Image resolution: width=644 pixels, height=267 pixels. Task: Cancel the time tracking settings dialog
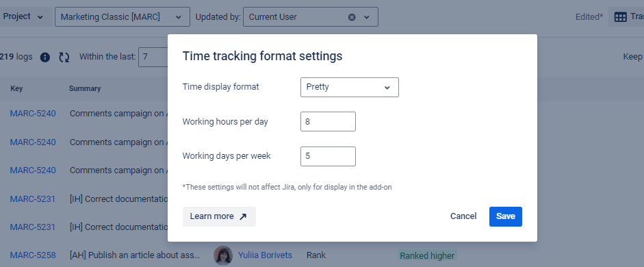(463, 216)
